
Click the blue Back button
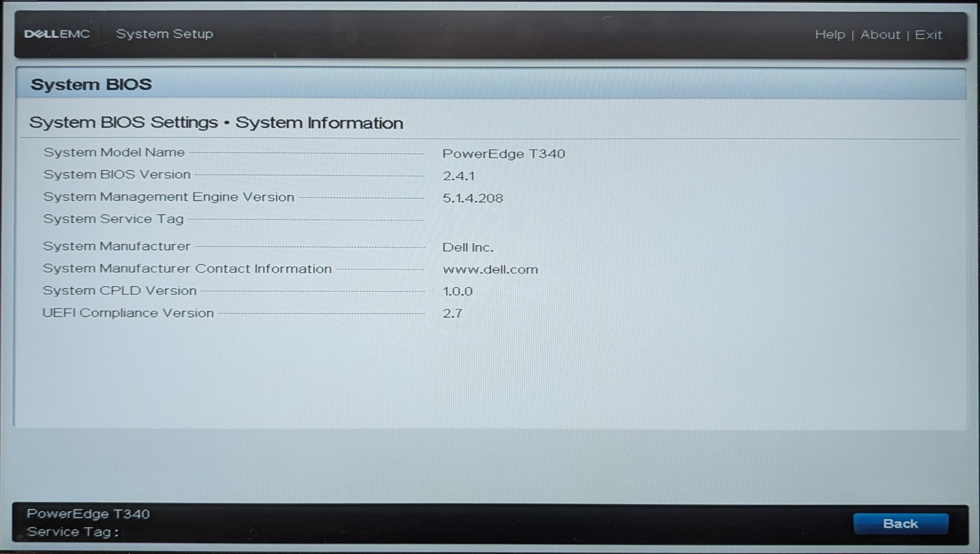pyautogui.click(x=901, y=524)
